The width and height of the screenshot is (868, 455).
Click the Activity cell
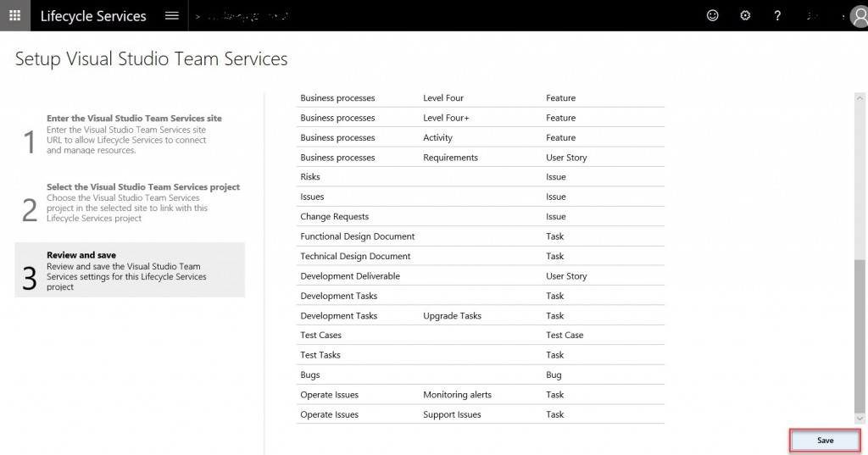438,138
